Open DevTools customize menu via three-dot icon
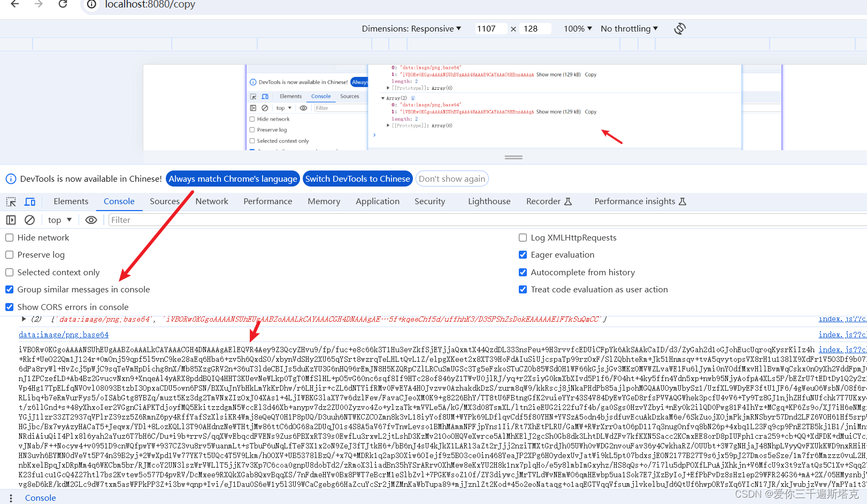The height and width of the screenshot is (504, 867). point(11,498)
